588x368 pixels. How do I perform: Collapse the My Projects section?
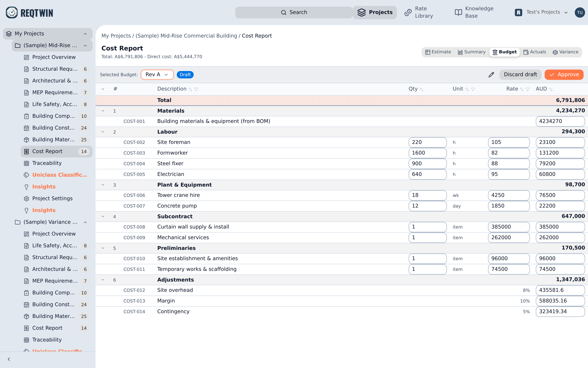click(85, 34)
